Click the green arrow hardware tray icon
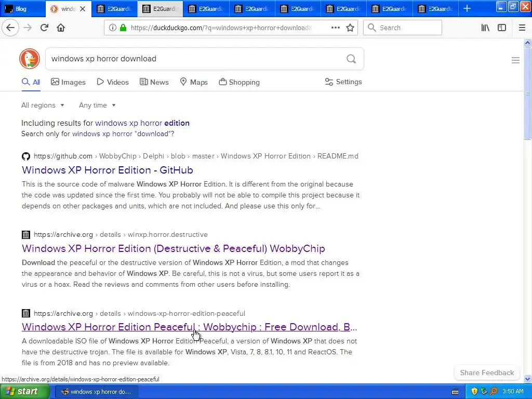532x399 pixels. point(484,391)
